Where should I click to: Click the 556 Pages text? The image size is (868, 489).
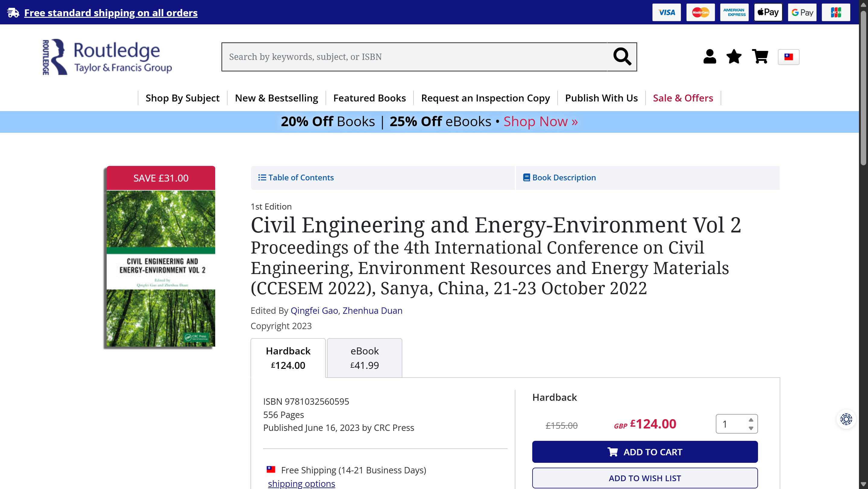point(283,415)
